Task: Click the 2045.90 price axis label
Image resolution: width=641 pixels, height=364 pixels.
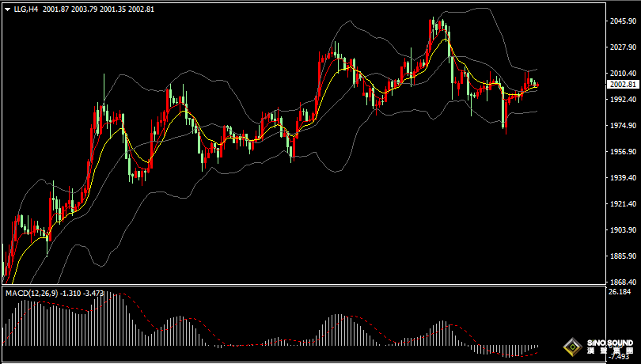Action: (623, 21)
